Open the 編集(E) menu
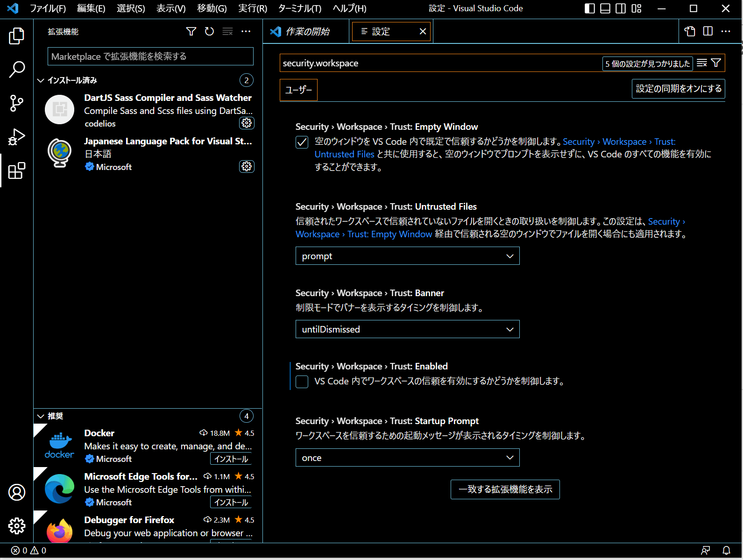The height and width of the screenshot is (560, 743). [x=91, y=8]
